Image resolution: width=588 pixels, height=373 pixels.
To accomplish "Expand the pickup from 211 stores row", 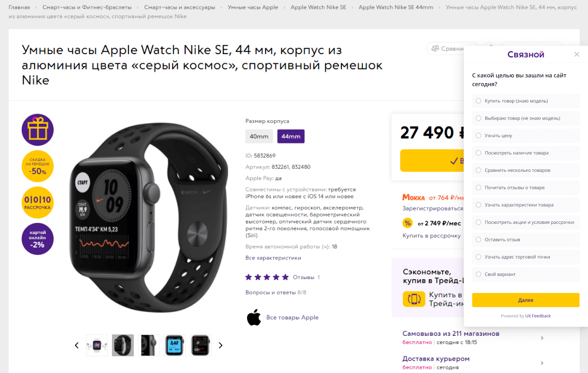I will (473, 338).
